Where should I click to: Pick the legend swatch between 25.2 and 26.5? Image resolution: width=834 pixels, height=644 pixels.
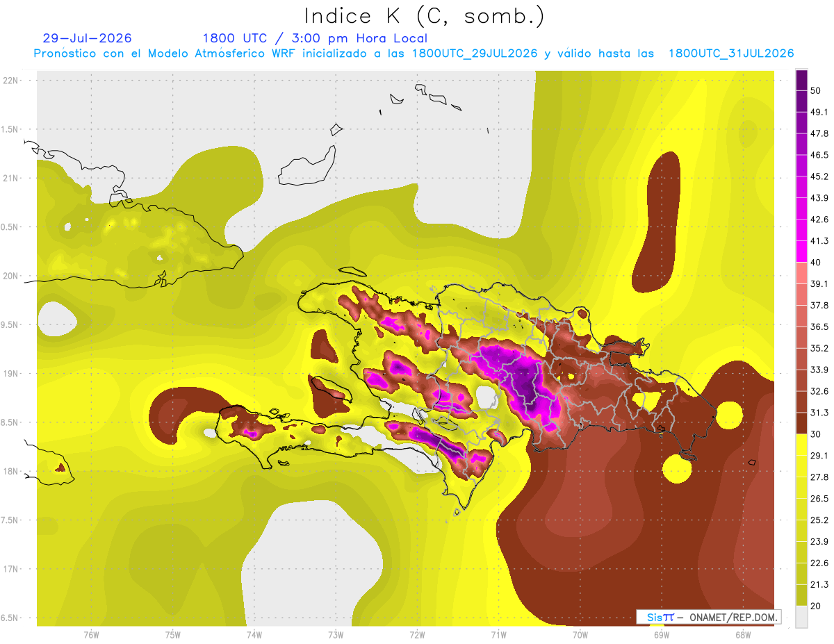coord(801,509)
